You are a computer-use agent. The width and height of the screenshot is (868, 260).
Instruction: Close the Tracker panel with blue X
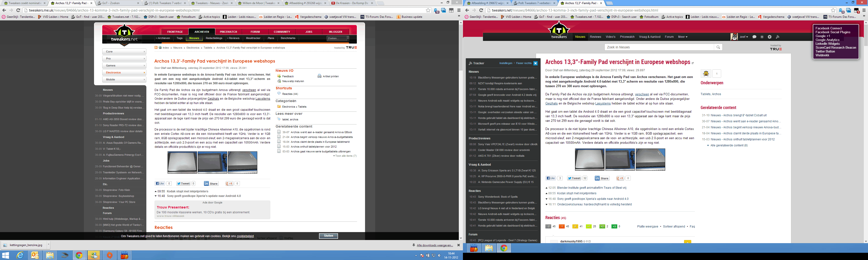coord(536,63)
